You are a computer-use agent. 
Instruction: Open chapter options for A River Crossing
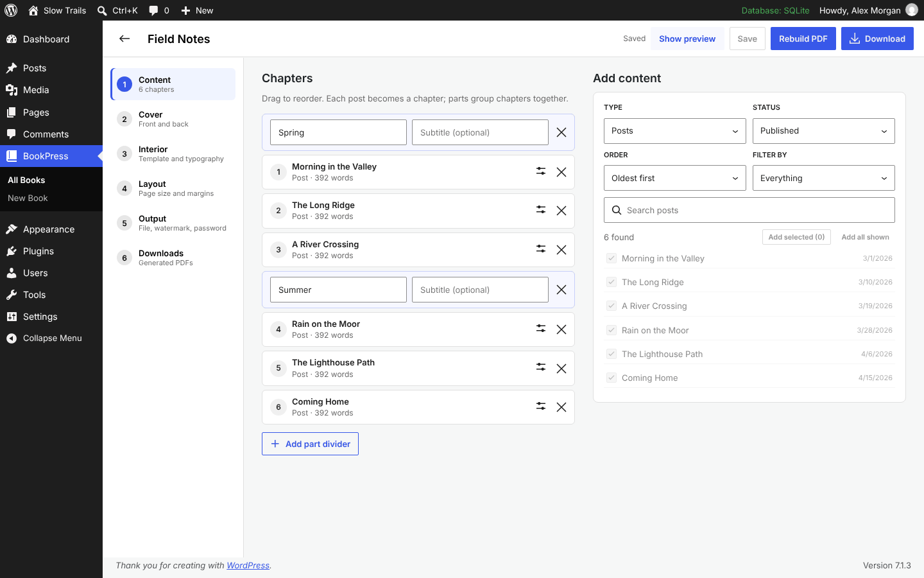(x=541, y=249)
